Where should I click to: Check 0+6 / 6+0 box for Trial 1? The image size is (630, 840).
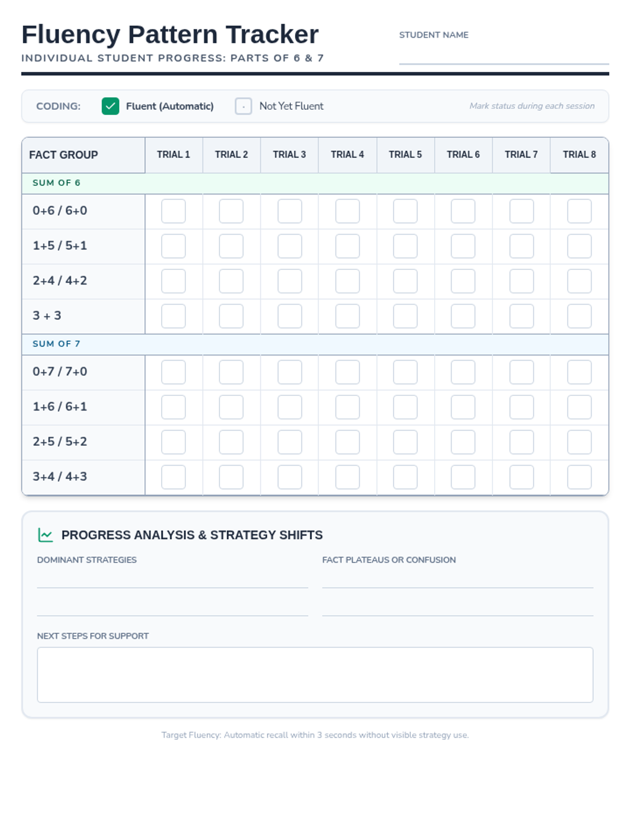coord(173,211)
